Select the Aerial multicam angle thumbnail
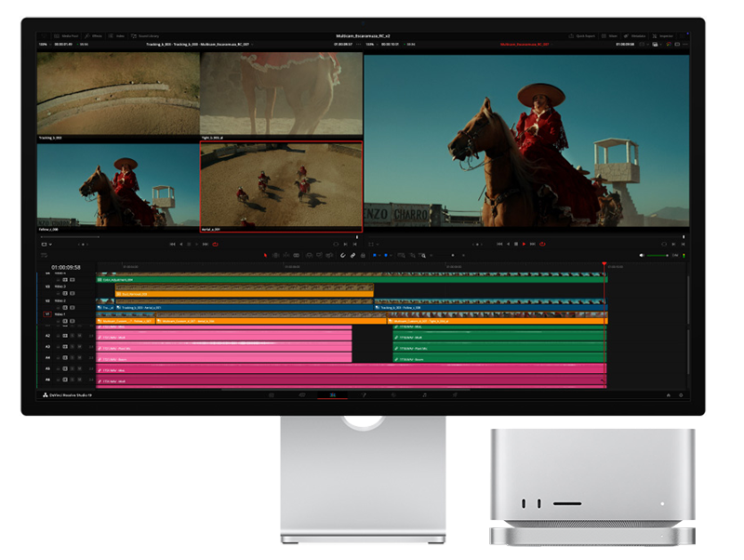Viewport: 744px width, 560px height. (281, 186)
